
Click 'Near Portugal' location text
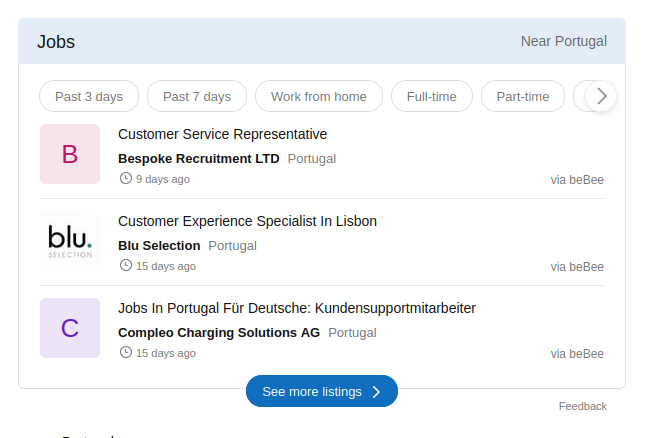[563, 41]
